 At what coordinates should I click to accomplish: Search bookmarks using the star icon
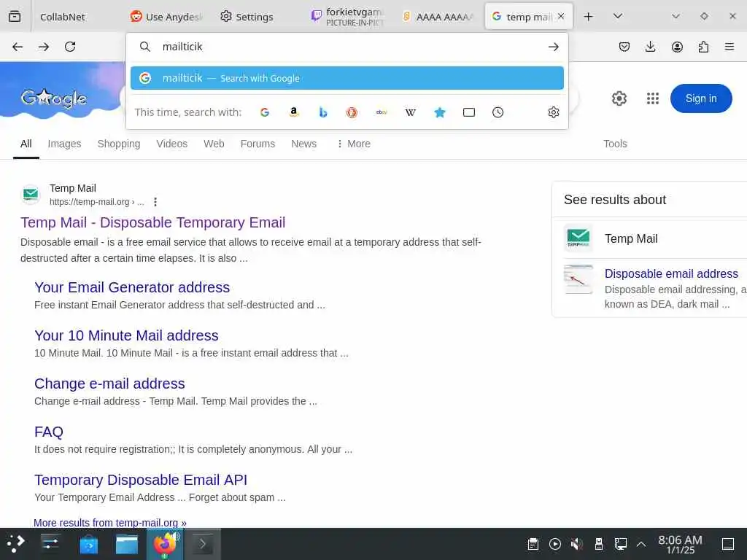click(440, 112)
